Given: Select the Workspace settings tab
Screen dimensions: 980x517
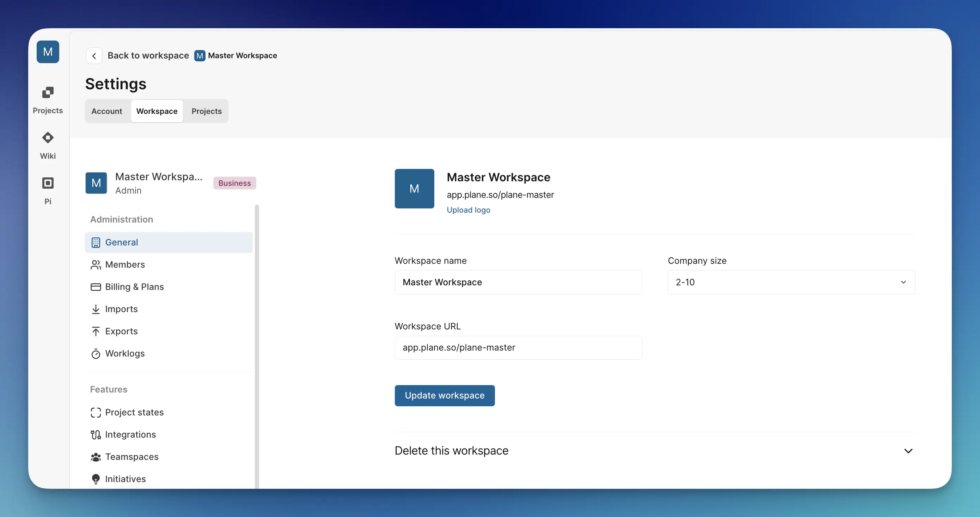Looking at the screenshot, I should [x=157, y=111].
